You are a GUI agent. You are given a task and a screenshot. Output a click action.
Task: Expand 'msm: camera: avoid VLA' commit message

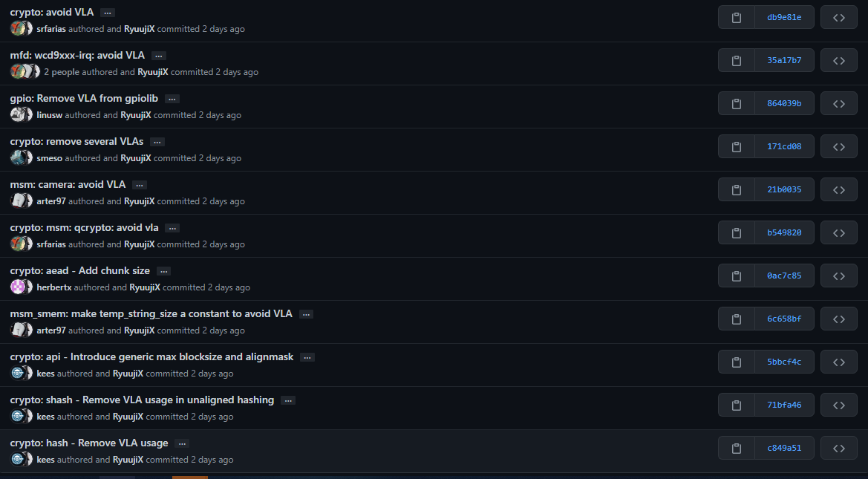point(140,185)
